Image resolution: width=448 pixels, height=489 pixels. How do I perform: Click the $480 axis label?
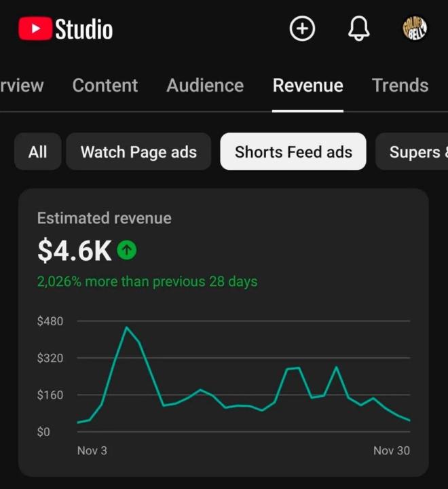[x=50, y=321]
